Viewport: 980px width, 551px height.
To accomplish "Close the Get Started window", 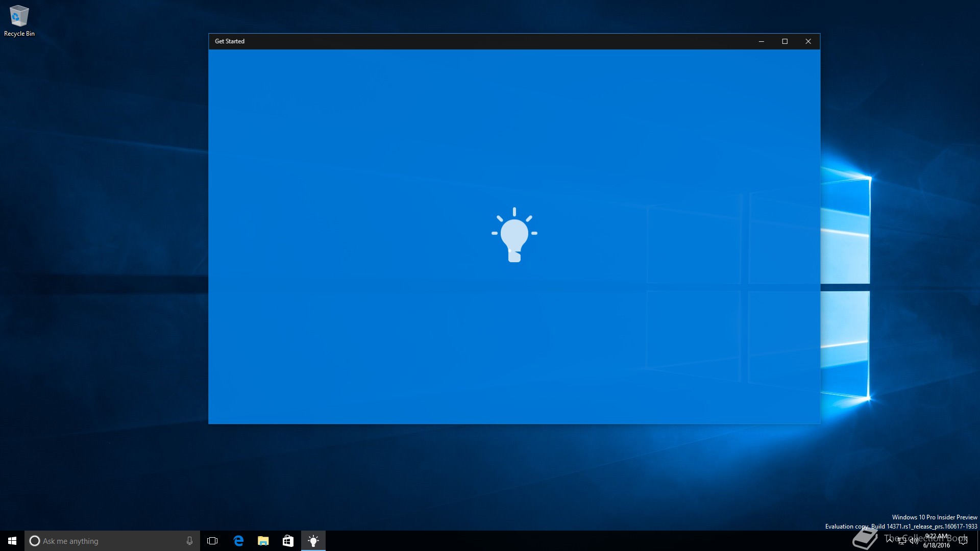I will [808, 41].
